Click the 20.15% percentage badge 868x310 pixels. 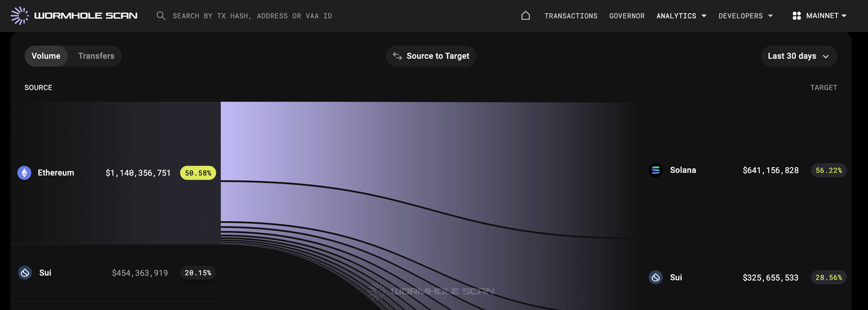[x=198, y=273]
